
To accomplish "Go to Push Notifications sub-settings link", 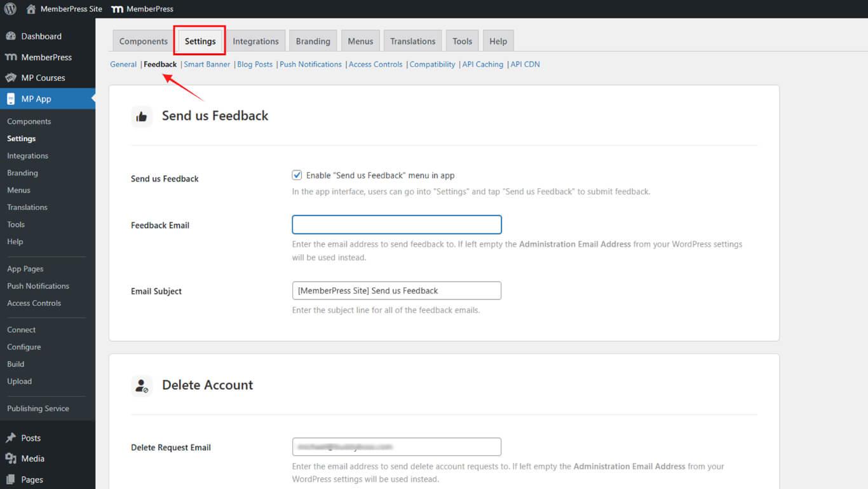I will coord(310,64).
